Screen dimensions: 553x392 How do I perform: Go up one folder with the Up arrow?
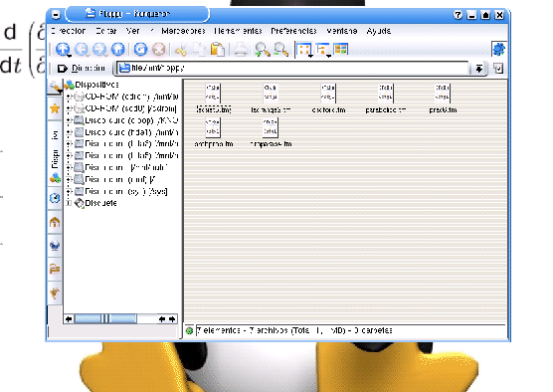click(x=63, y=49)
